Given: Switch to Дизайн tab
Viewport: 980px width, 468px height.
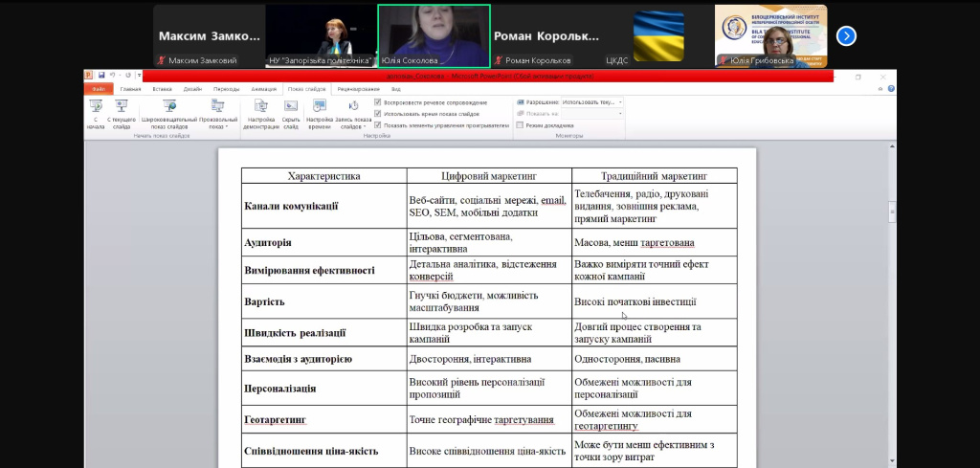Looking at the screenshot, I should [193, 89].
